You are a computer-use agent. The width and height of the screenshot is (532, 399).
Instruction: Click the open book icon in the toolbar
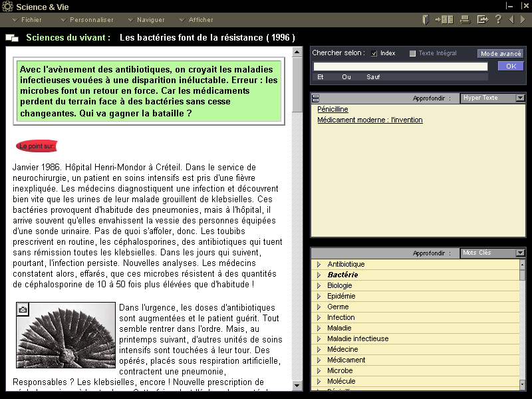tap(426, 20)
